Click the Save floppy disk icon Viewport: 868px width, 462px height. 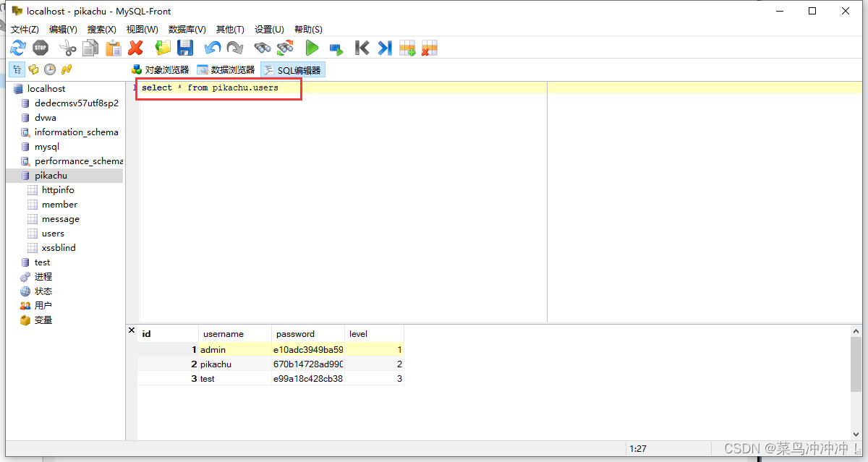coord(185,48)
